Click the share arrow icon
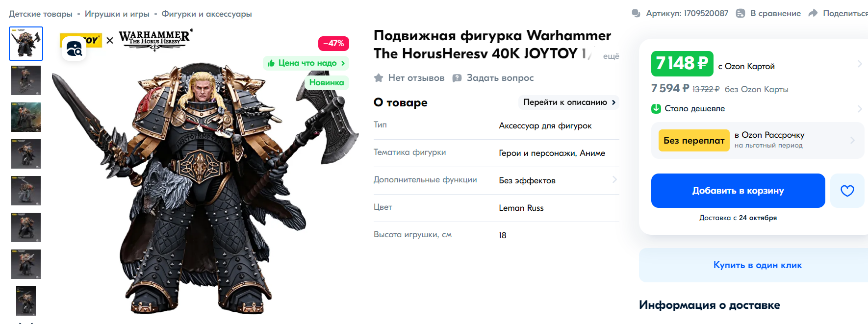Image resolution: width=868 pixels, height=324 pixels. coord(813,13)
